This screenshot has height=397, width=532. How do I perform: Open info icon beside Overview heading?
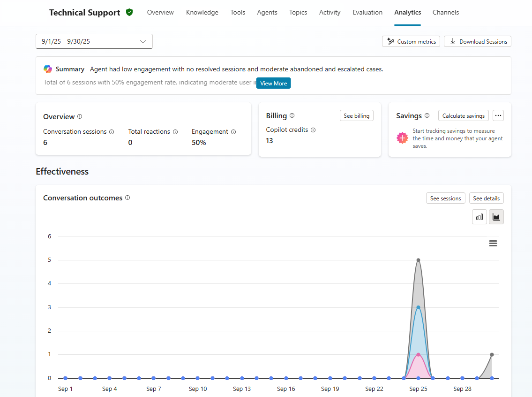(x=80, y=116)
